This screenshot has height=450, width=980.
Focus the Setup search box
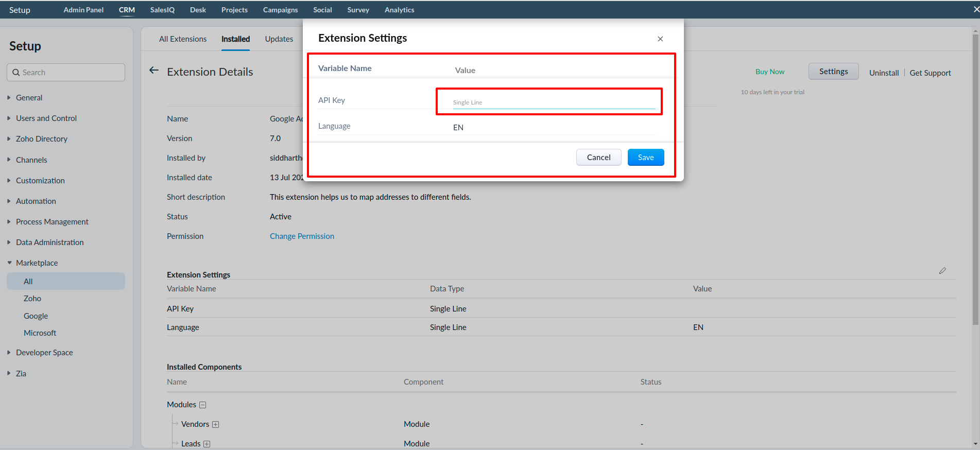click(66, 73)
